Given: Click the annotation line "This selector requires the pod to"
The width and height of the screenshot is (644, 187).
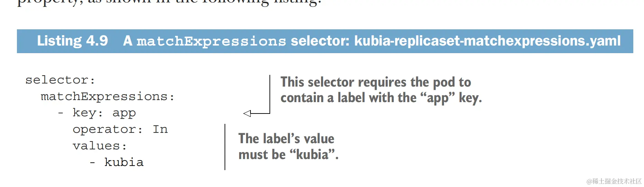Looking at the screenshot, I should pos(376,82).
